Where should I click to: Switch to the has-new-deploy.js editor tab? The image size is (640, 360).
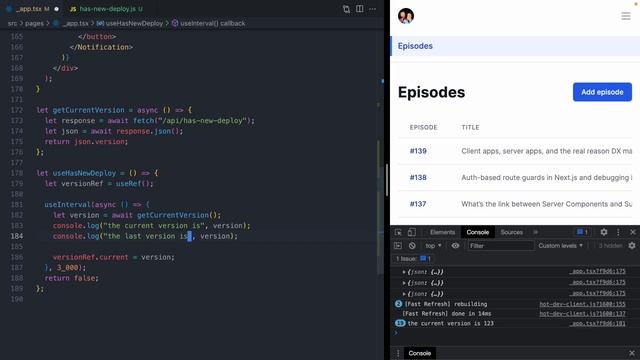click(106, 9)
